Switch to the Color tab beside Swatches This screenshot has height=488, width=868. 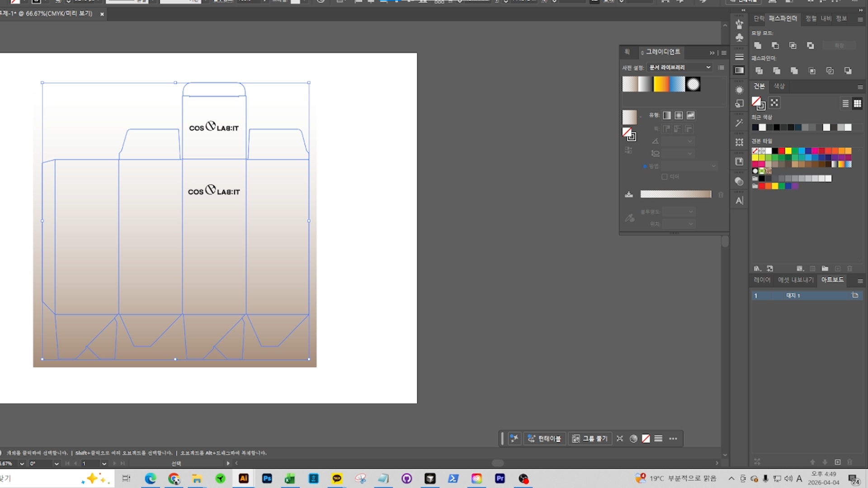(x=779, y=86)
